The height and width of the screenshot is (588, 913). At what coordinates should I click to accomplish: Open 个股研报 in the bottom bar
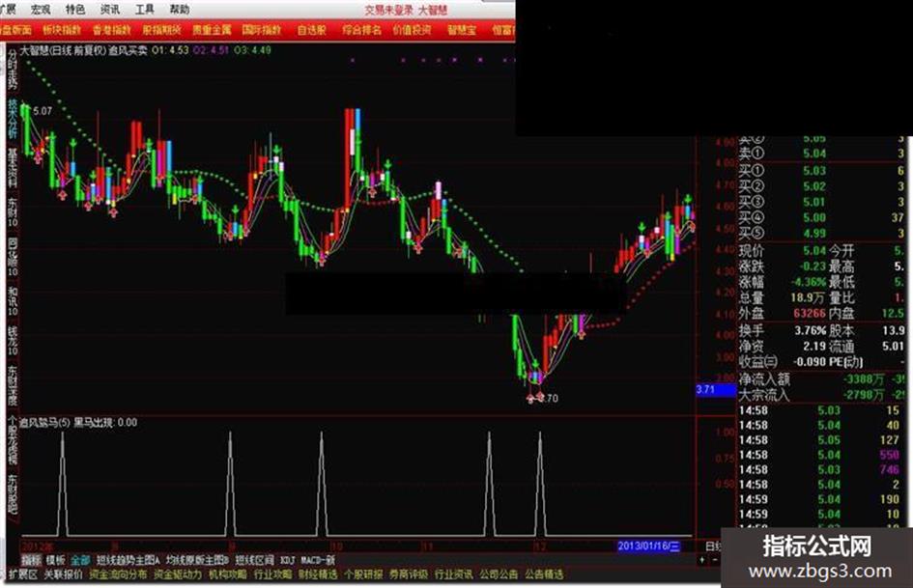(x=363, y=574)
